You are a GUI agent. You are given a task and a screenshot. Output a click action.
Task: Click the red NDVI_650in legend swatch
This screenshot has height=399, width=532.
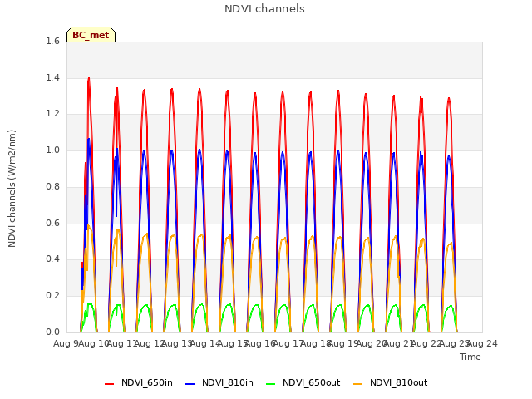pos(109,384)
